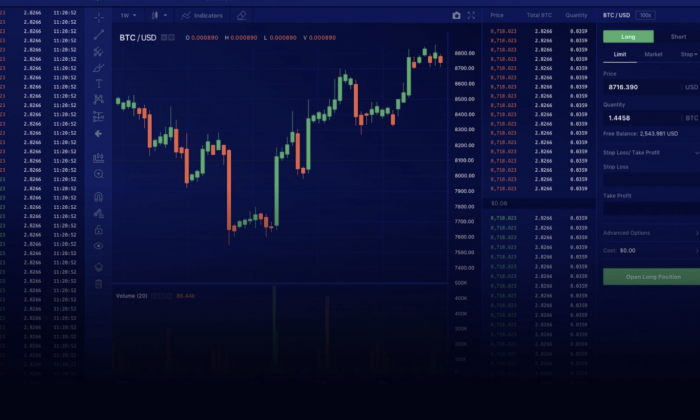
Task: Toggle fullscreen chart mode icon
Action: 471,16
